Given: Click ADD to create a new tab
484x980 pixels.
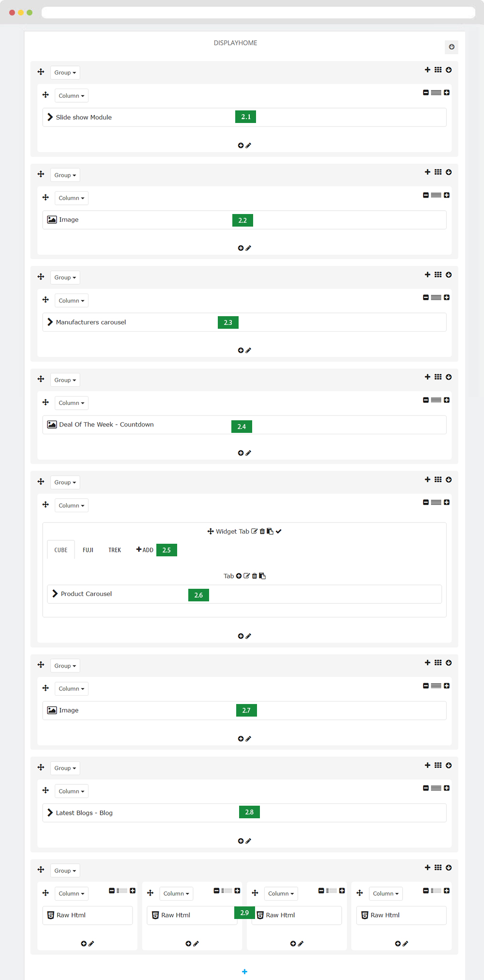Looking at the screenshot, I should pos(145,550).
